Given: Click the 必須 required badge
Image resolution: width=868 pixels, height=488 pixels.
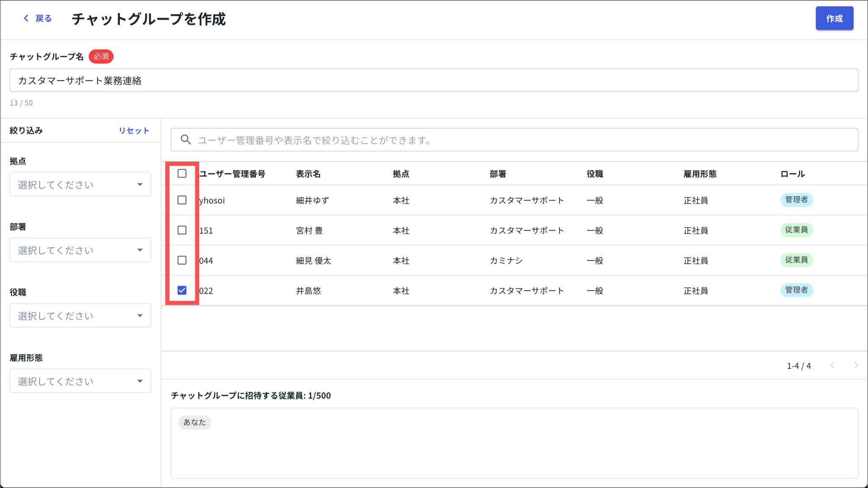Looking at the screenshot, I should tap(101, 56).
